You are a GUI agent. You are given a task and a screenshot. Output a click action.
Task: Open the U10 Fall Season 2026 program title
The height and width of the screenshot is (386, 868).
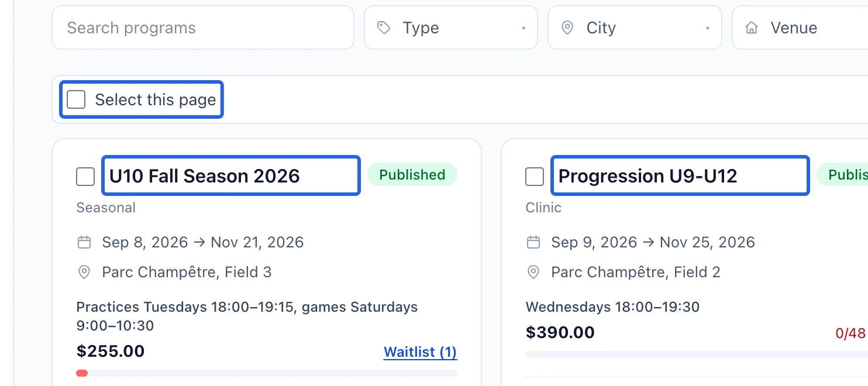tap(205, 175)
